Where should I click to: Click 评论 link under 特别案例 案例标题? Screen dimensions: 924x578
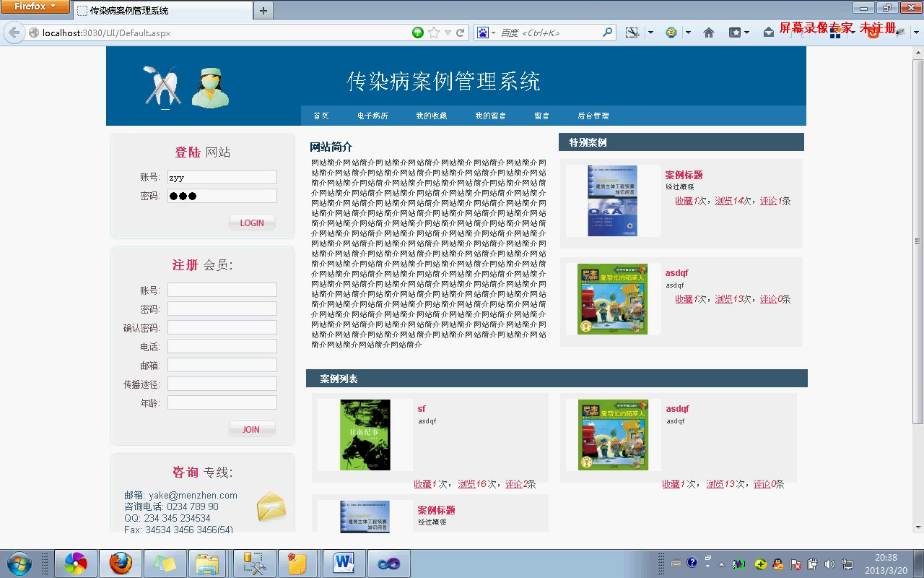pyautogui.click(x=768, y=201)
